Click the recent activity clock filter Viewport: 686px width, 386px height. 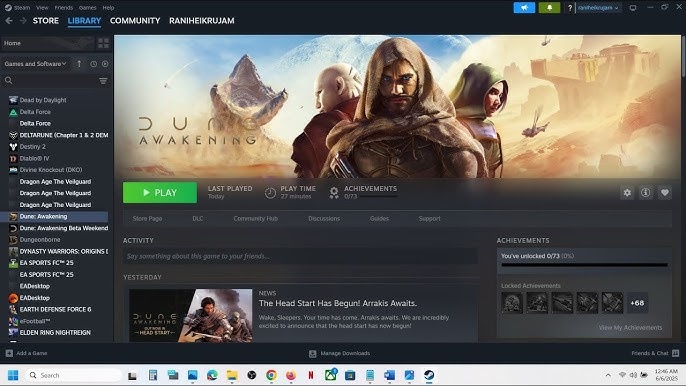tap(93, 64)
